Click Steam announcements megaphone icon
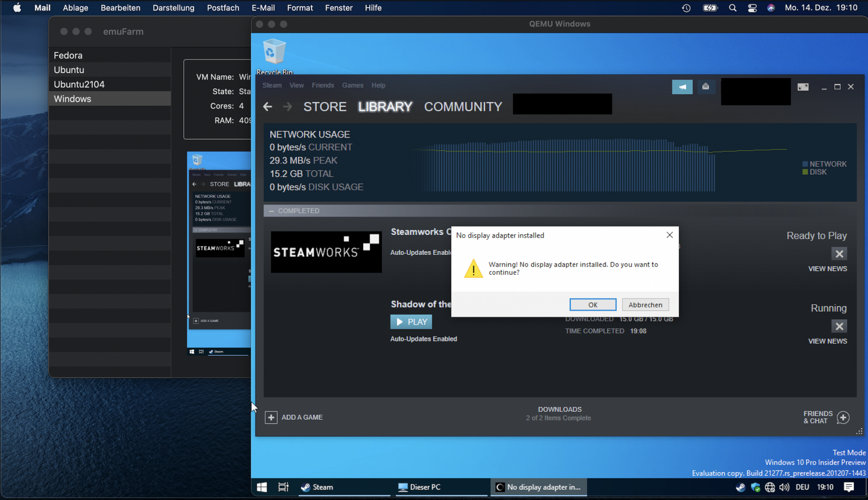This screenshot has width=868, height=500. coord(682,87)
